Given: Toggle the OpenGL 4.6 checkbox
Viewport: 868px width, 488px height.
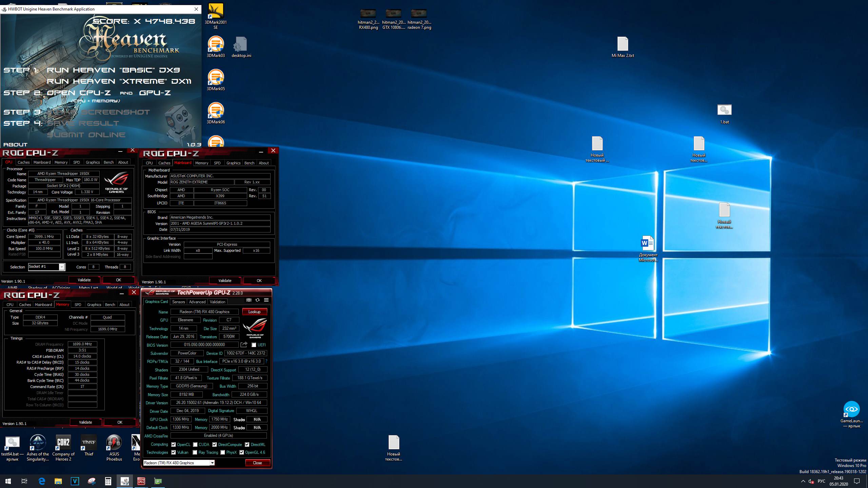Looking at the screenshot, I should coord(242,452).
